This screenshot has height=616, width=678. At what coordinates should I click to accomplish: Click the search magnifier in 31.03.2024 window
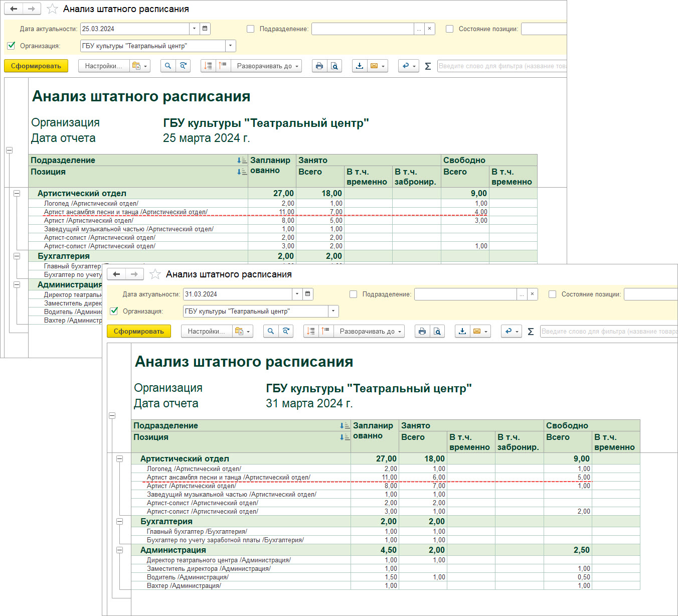271,331
